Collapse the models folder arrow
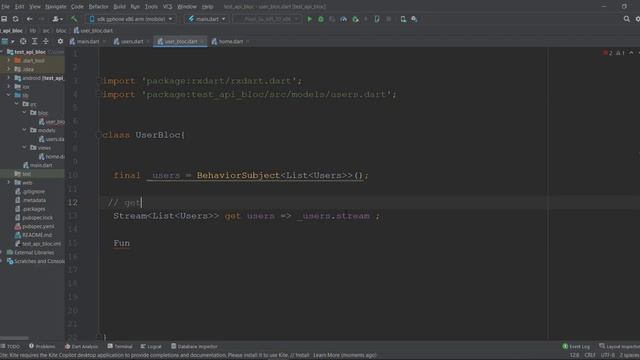Viewport: 640px width, 360px height. coord(24,130)
